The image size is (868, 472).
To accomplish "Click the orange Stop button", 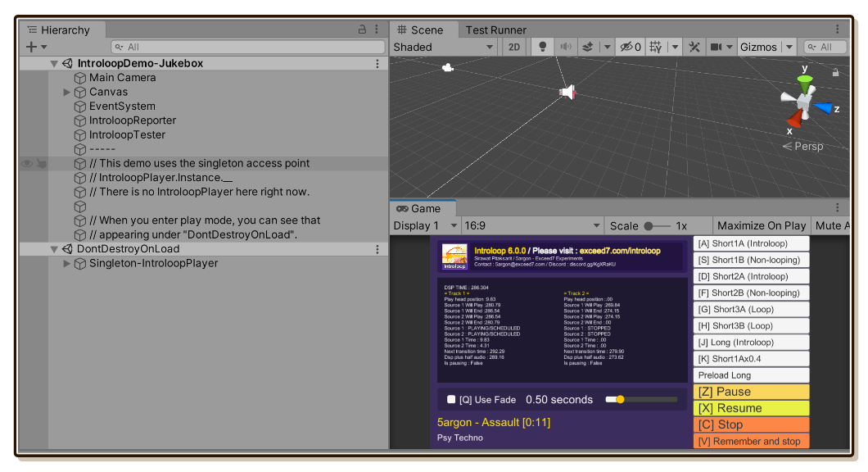I will (x=751, y=425).
